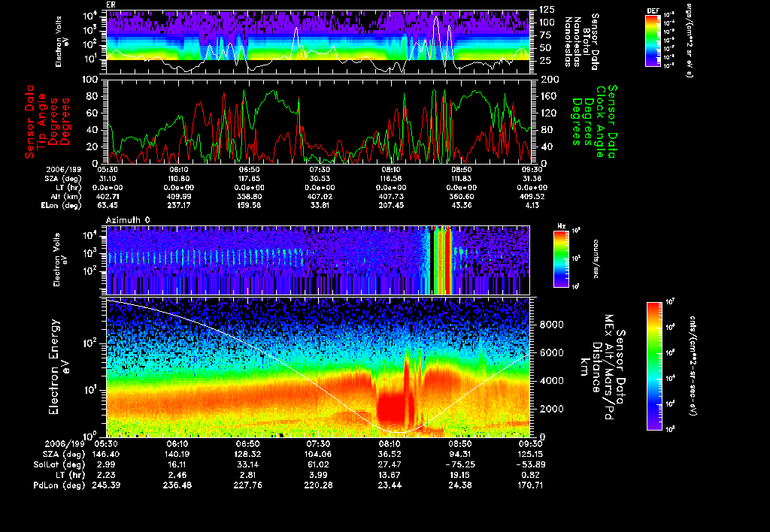Click LT value 2.23

click(106, 475)
